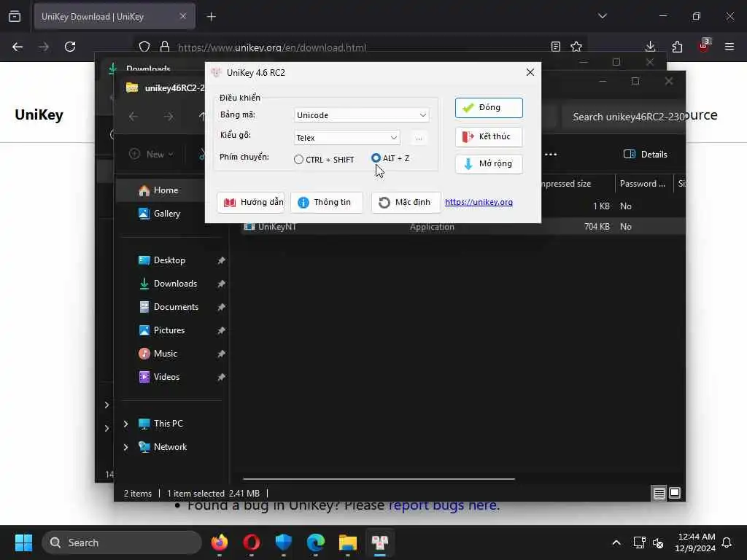The width and height of the screenshot is (747, 560).
Task: Click the Search unikey46RC2 search box
Action: coord(624,117)
